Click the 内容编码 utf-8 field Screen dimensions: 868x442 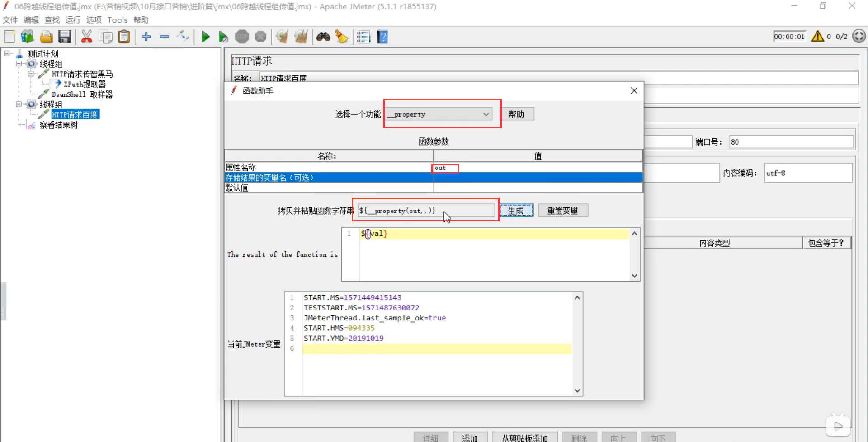pos(808,173)
